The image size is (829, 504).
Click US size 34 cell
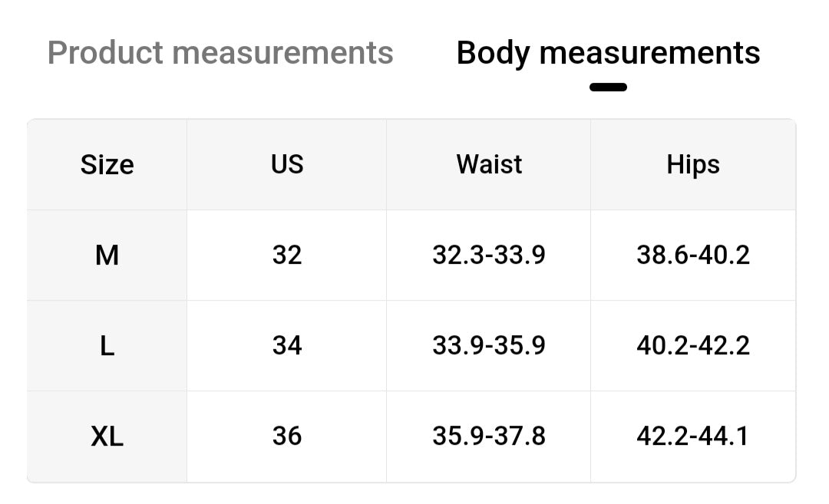point(287,345)
